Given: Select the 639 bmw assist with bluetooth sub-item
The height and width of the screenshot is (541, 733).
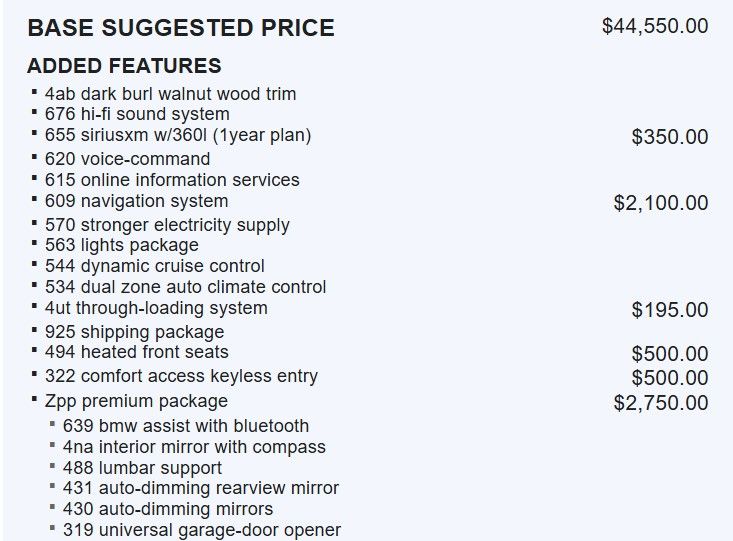Looking at the screenshot, I should 185,426.
